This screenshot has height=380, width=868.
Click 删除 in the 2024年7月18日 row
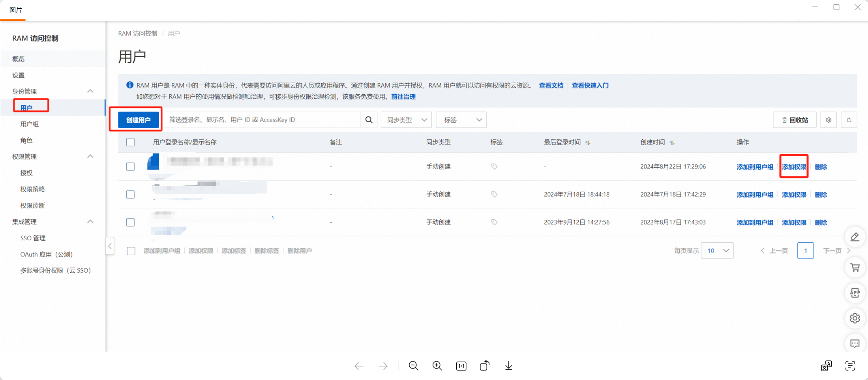point(821,195)
